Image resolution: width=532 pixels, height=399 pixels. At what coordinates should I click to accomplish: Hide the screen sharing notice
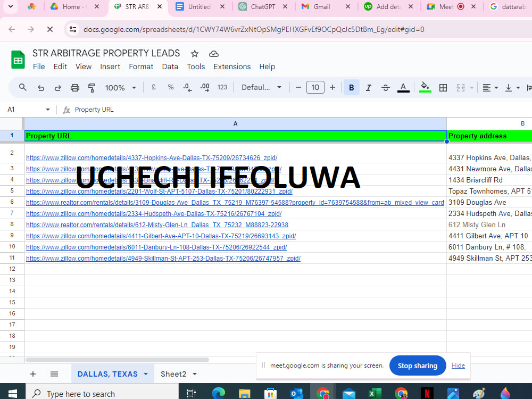pyautogui.click(x=458, y=365)
